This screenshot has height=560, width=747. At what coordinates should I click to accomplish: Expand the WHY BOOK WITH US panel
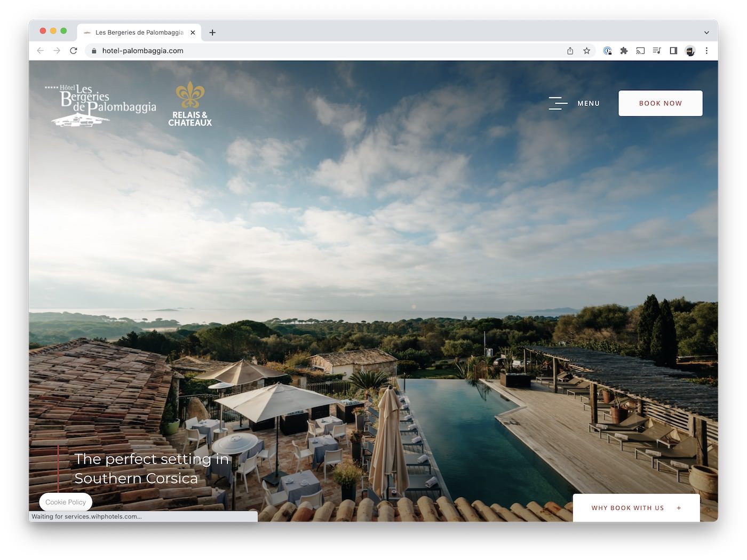(x=635, y=508)
